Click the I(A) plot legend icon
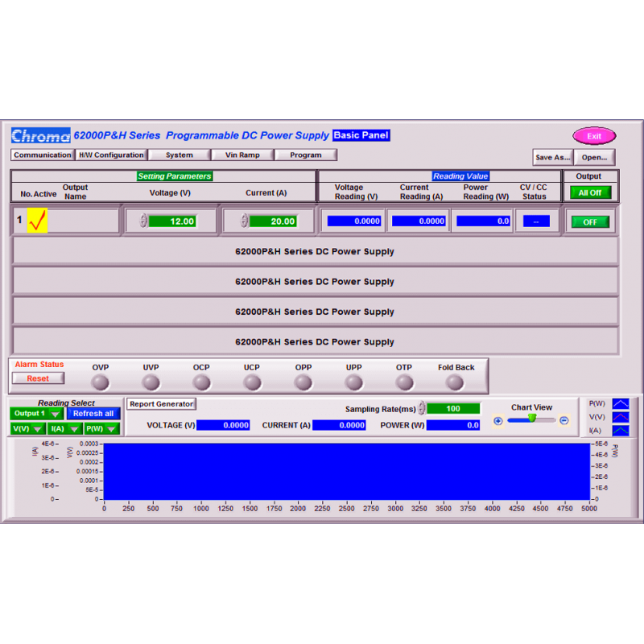This screenshot has height=644, width=644. click(x=620, y=431)
